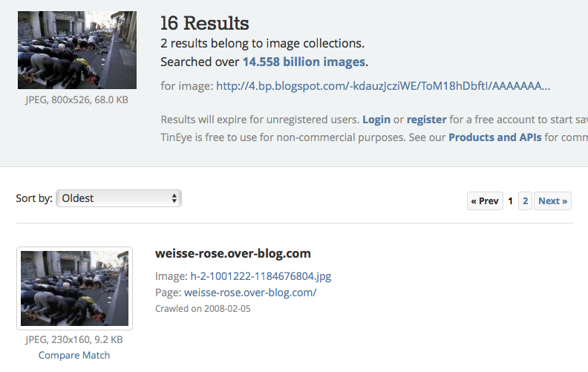Click the 16 Results heading
Viewport: 588px width, 372px height.
tap(205, 24)
